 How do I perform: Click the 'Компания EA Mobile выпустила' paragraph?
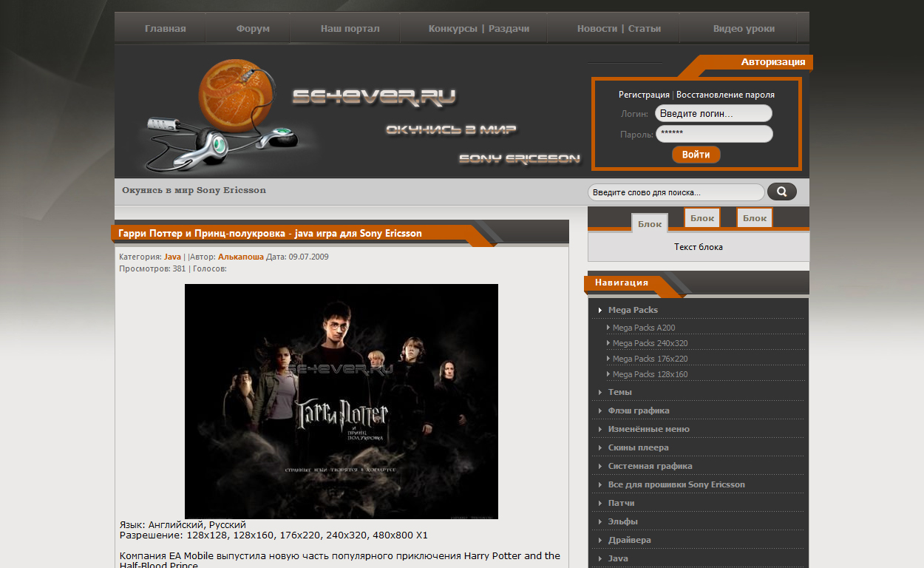coord(340,561)
